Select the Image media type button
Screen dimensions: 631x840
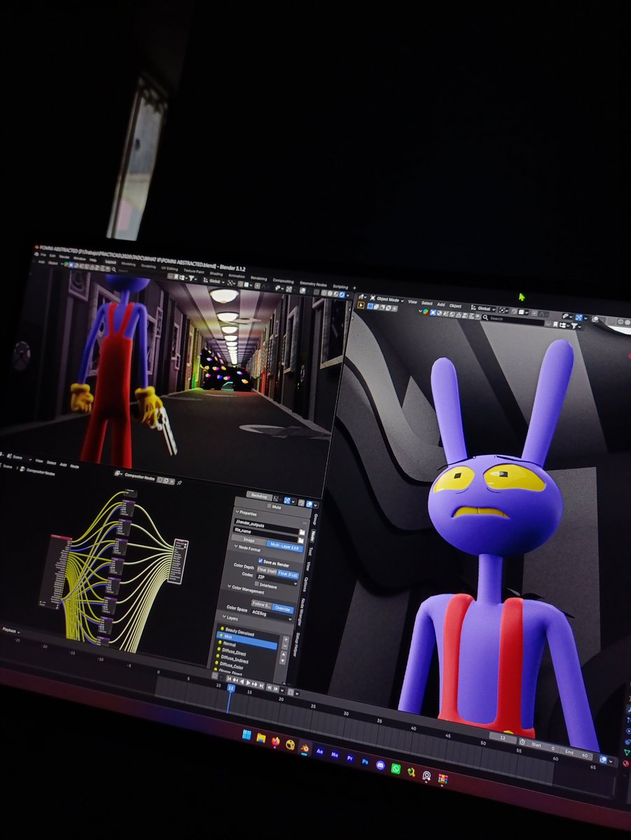249,540
